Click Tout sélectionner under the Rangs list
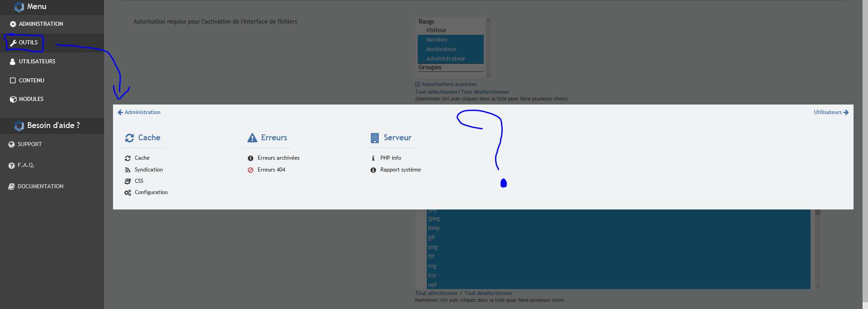Image resolution: width=868 pixels, height=309 pixels. 436,92
